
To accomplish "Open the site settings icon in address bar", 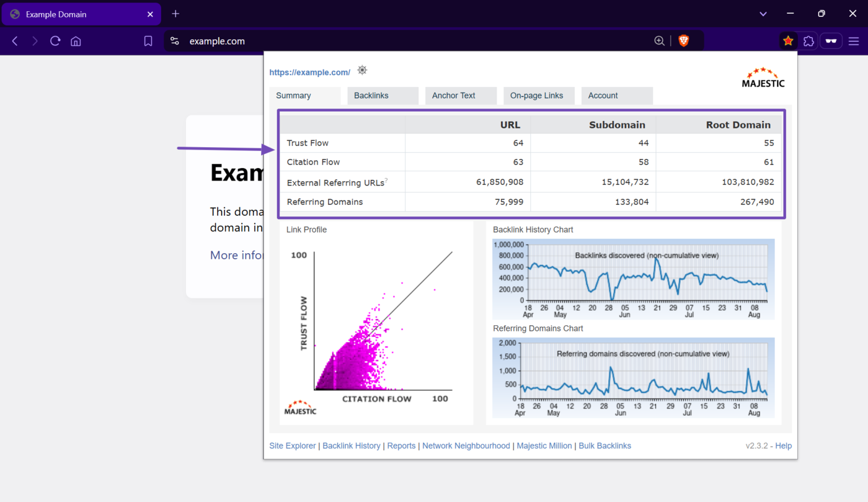I will coord(175,41).
